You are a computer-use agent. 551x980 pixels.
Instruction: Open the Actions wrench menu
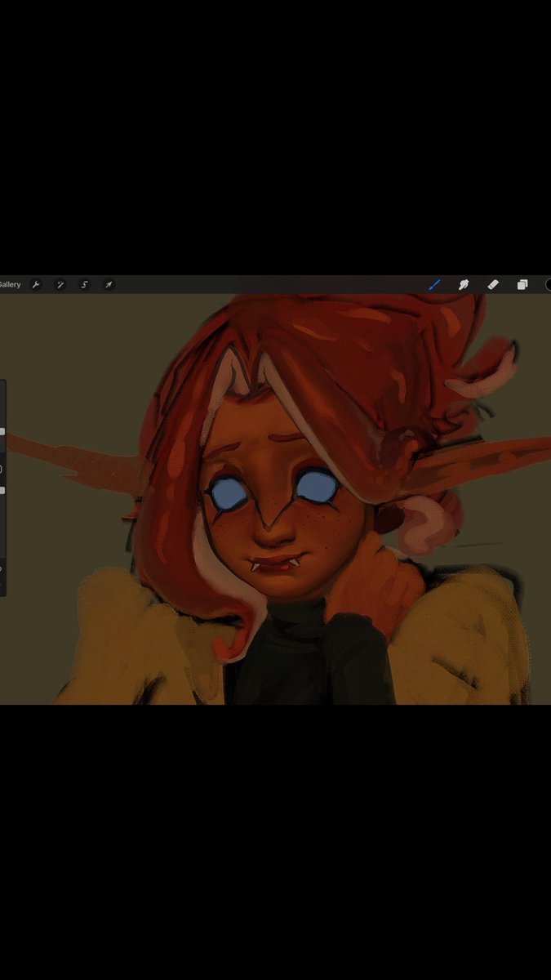click(36, 285)
